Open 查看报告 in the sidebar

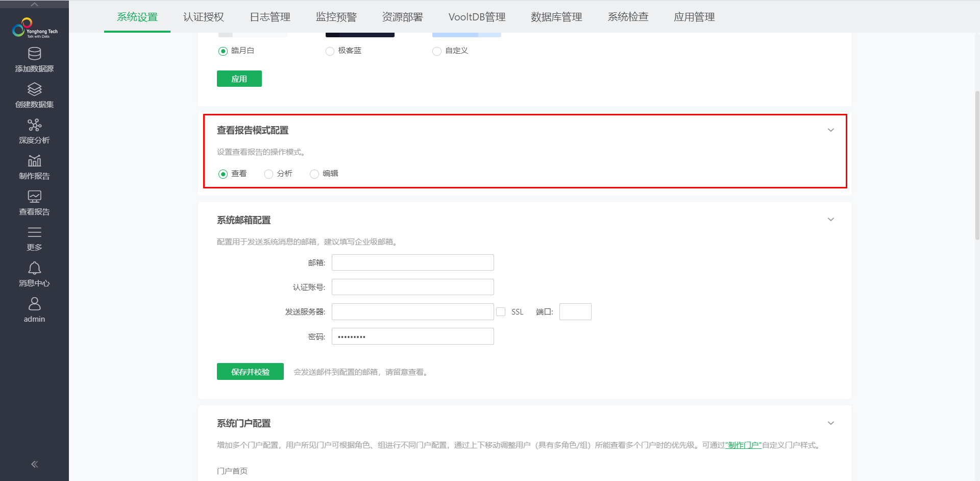point(34,203)
